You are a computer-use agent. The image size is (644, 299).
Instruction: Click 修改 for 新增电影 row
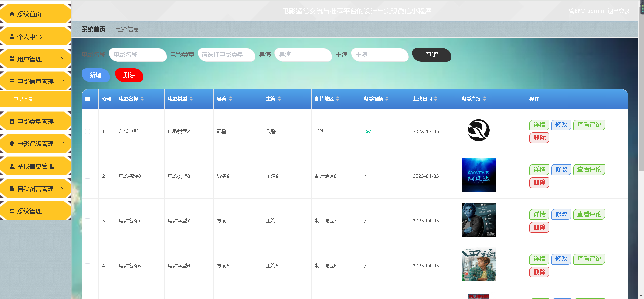click(x=561, y=125)
